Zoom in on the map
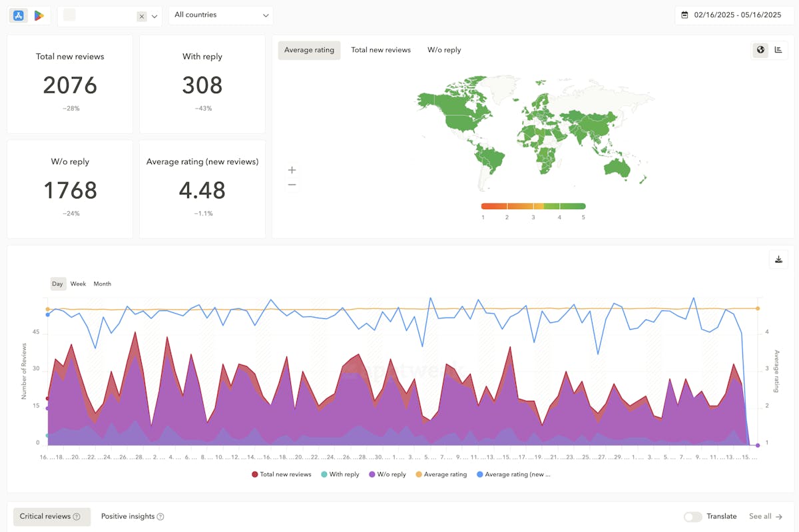The width and height of the screenshot is (799, 532). pyautogui.click(x=292, y=170)
